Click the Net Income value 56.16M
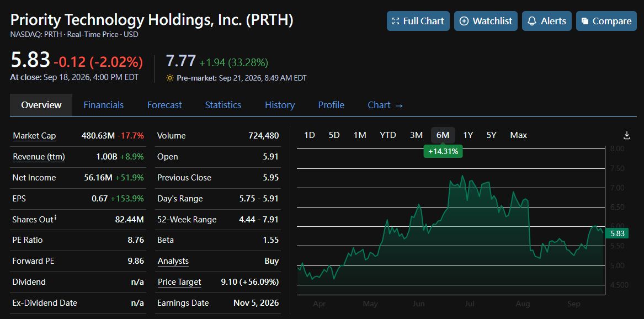 pyautogui.click(x=98, y=178)
